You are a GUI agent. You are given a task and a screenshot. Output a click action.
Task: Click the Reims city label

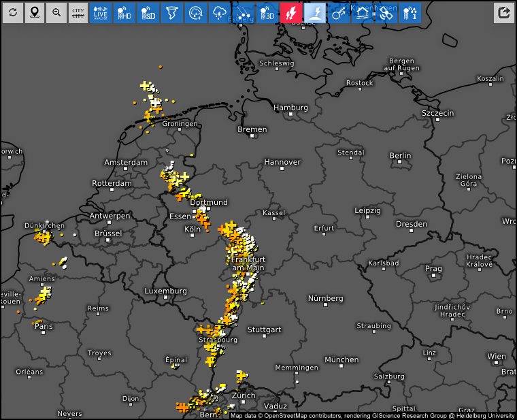98,308
